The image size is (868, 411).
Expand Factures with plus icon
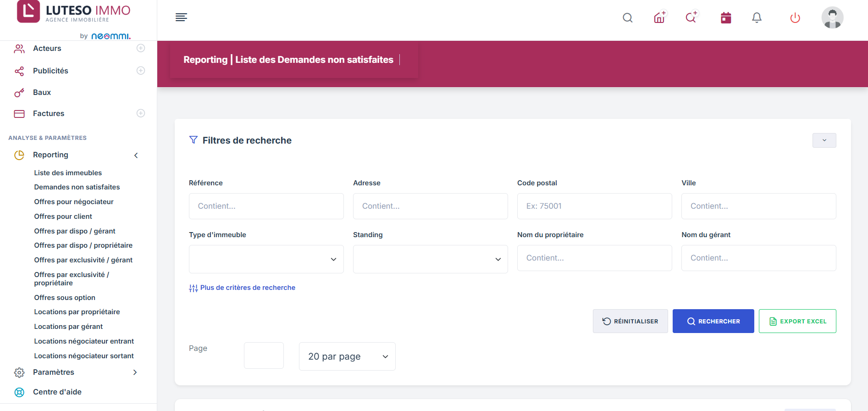point(141,113)
